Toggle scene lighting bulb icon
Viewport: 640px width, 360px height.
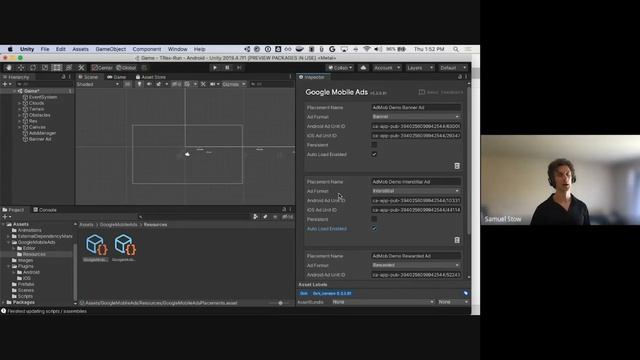click(x=139, y=84)
